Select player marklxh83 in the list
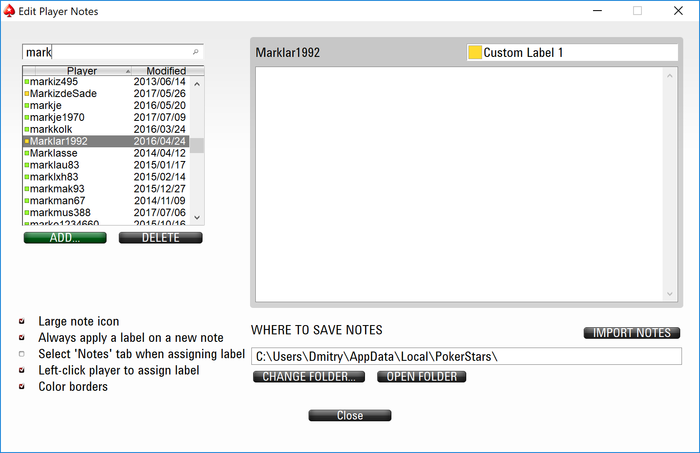 pyautogui.click(x=106, y=177)
